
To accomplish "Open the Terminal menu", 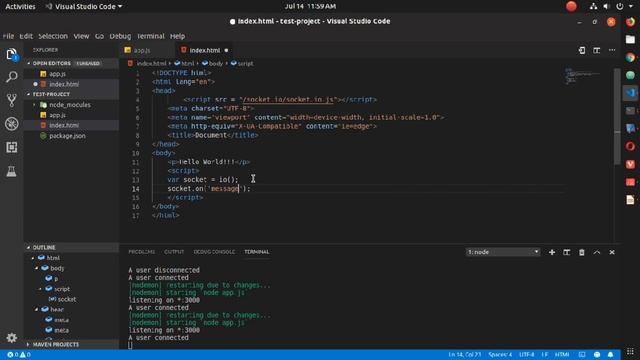I will 151,36.
